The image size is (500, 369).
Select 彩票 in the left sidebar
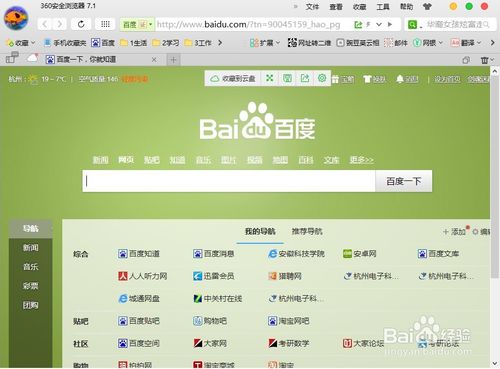coord(30,286)
